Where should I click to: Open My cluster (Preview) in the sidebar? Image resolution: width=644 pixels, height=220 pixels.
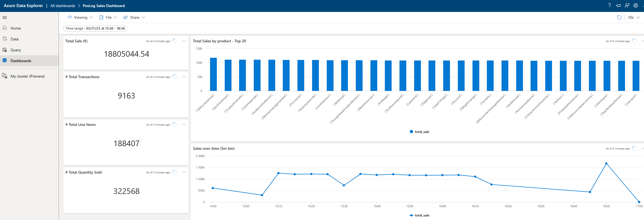click(x=29, y=76)
